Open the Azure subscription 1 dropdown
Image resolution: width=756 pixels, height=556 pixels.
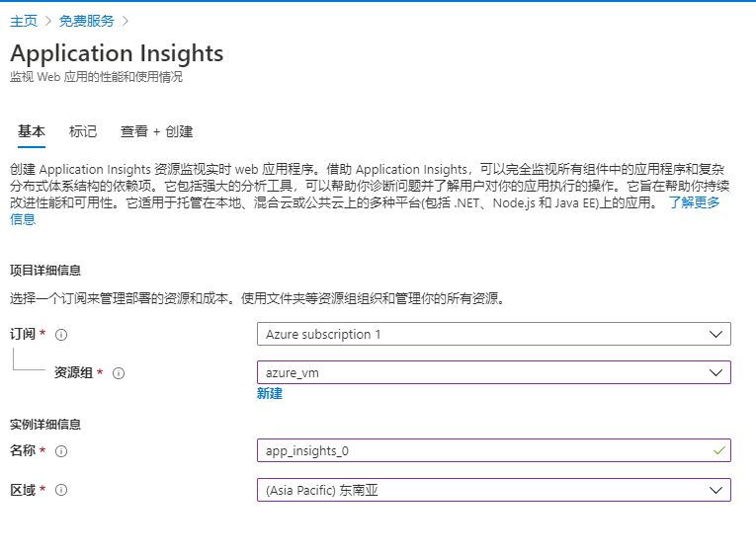(x=494, y=334)
